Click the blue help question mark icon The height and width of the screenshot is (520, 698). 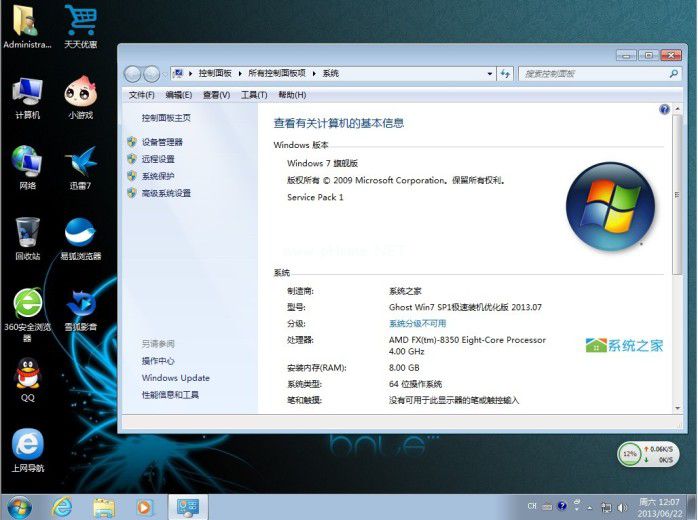pyautogui.click(x=664, y=109)
